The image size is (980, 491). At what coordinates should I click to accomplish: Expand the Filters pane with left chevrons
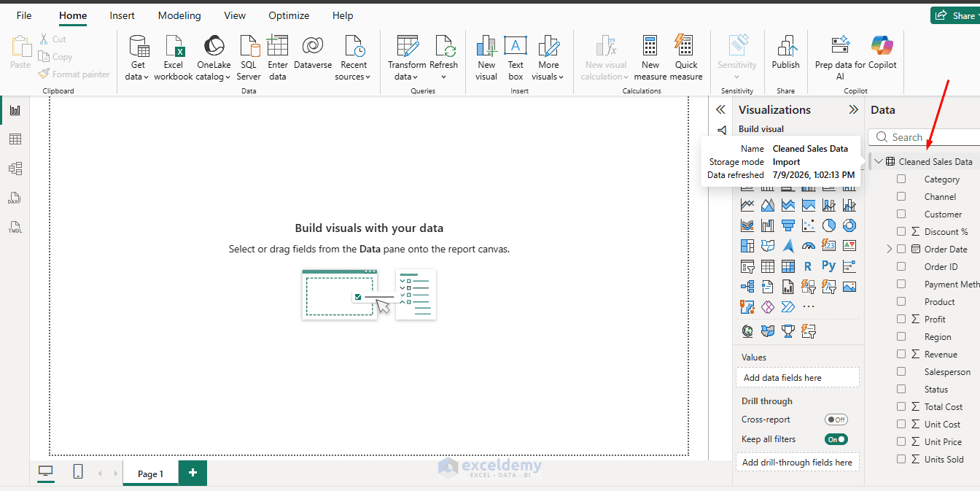[720, 109]
